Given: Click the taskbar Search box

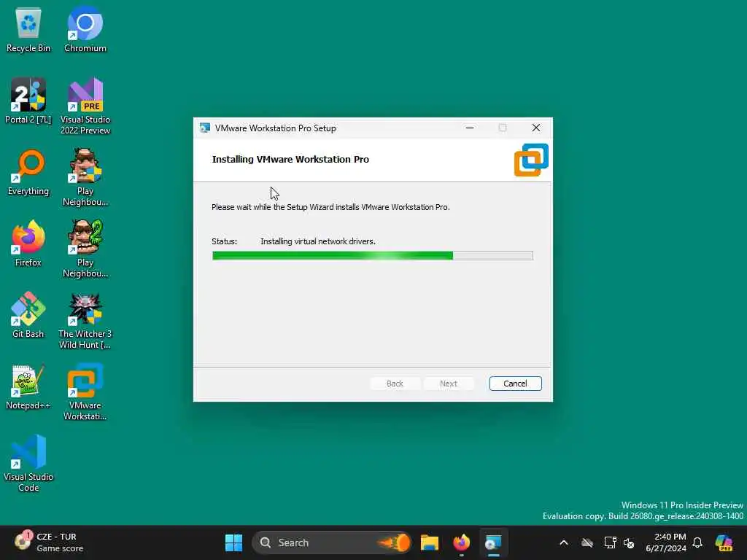Looking at the screenshot, I should pyautogui.click(x=332, y=542).
